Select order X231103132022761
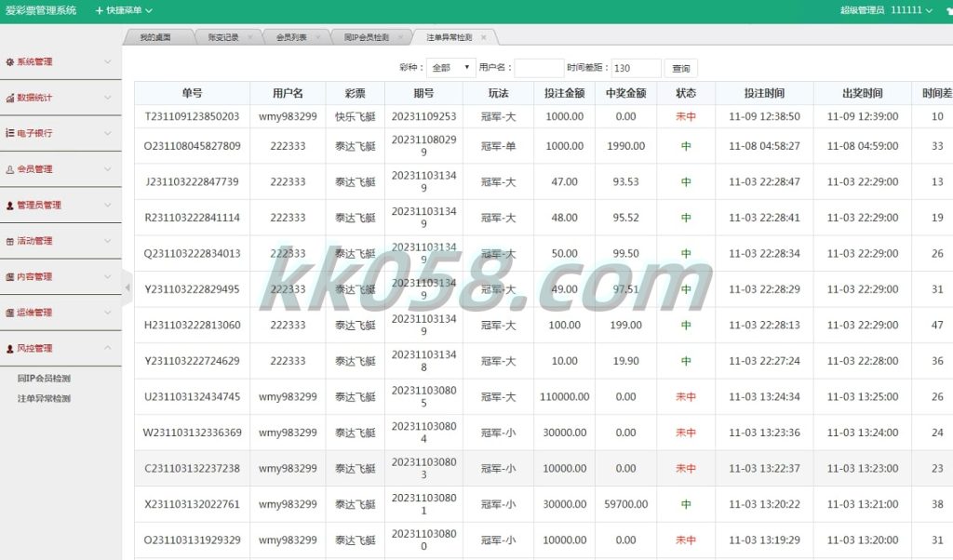953x560 pixels. click(192, 505)
